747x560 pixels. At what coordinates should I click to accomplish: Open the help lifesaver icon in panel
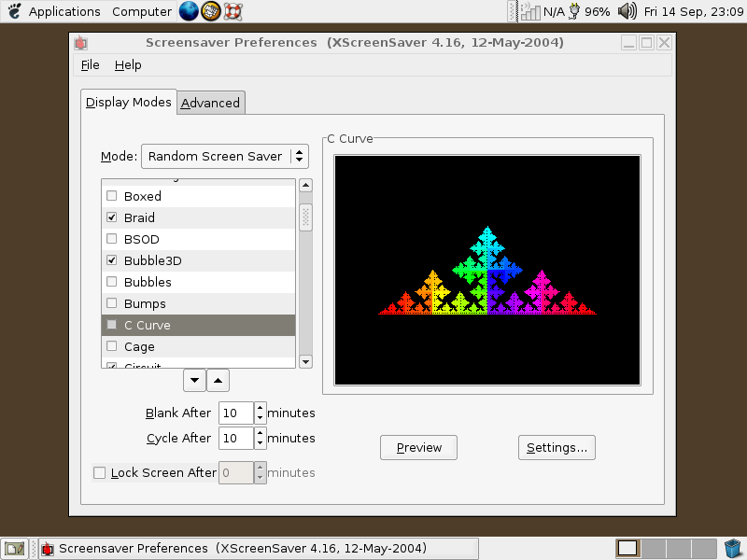(233, 11)
